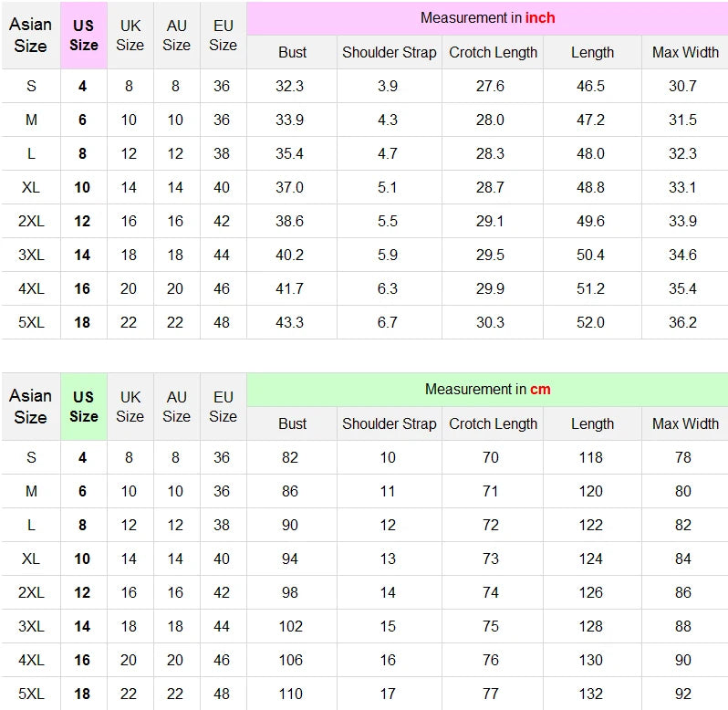Click the EU Size header in cm table
This screenshot has width=728, height=710.
[x=223, y=406]
